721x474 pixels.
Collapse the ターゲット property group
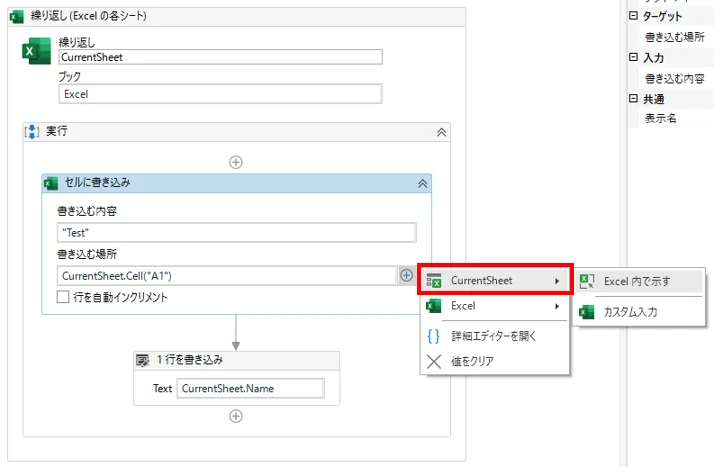[632, 16]
